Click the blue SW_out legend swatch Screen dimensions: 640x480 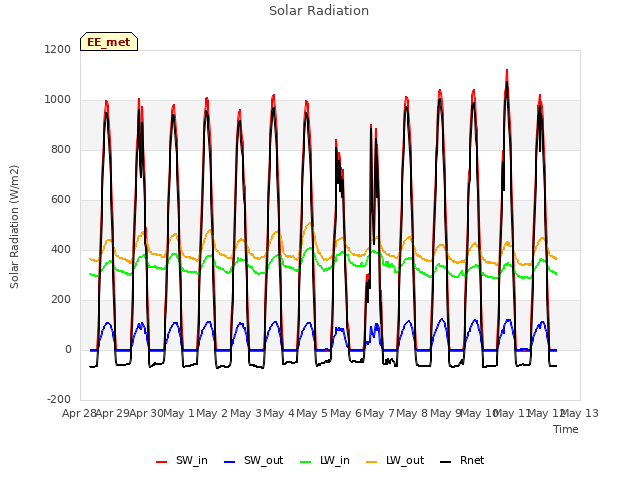pyautogui.click(x=230, y=462)
